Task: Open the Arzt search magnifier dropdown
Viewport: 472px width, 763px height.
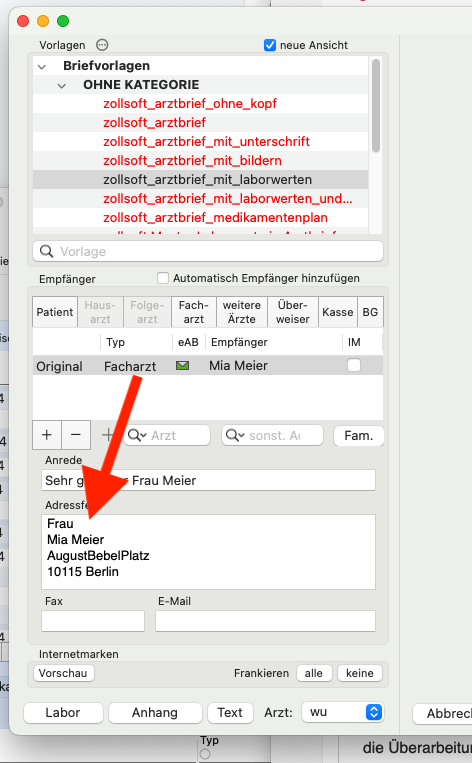Action: click(x=137, y=435)
